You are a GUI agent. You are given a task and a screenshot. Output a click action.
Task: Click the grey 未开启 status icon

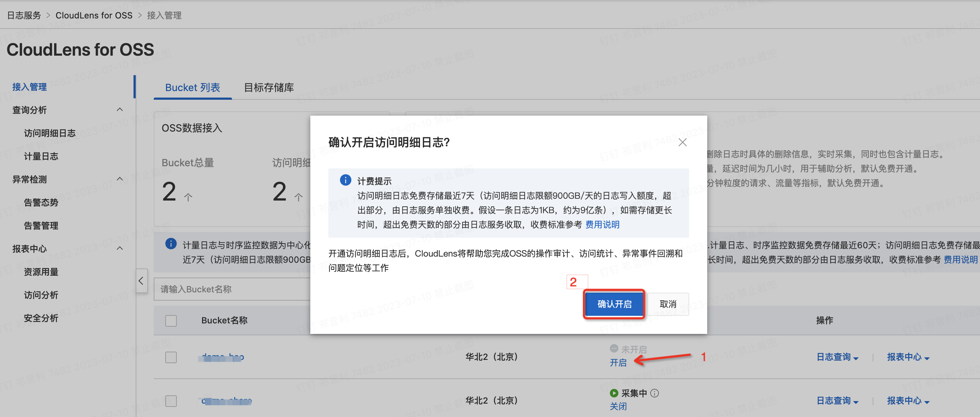pyautogui.click(x=614, y=348)
